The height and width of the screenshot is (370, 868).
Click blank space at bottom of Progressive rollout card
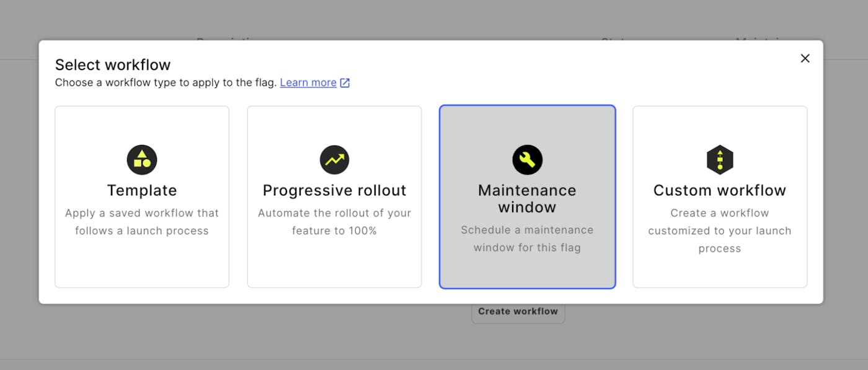click(x=334, y=266)
